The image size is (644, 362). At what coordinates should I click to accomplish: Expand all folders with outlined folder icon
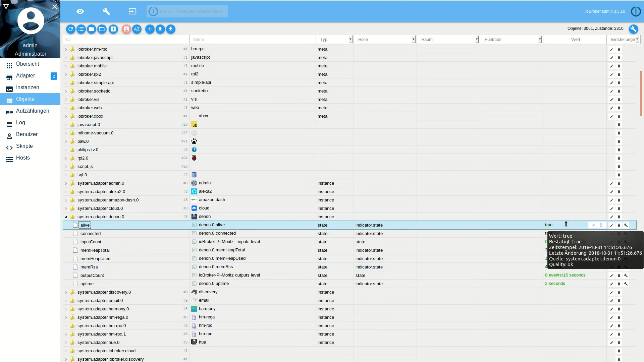pyautogui.click(x=102, y=29)
